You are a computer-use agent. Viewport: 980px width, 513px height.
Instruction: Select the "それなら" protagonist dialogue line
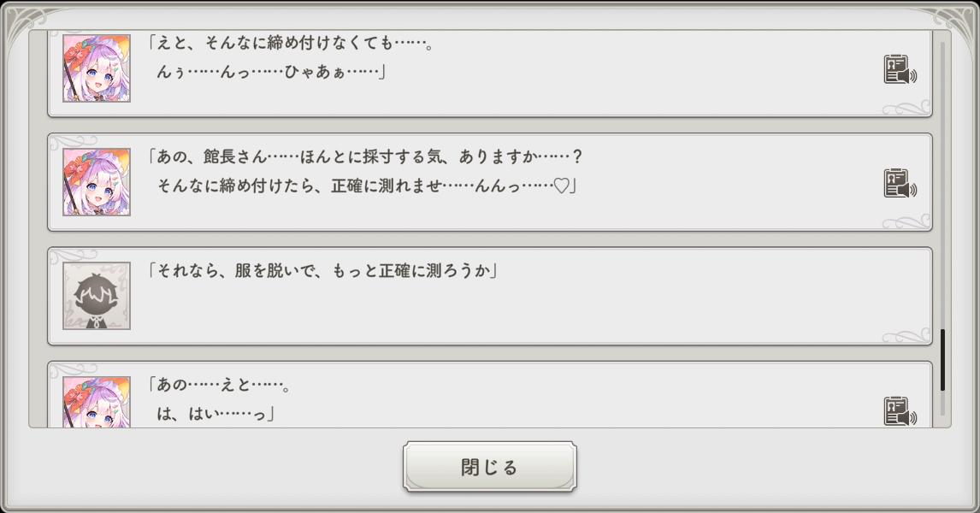[x=323, y=272]
